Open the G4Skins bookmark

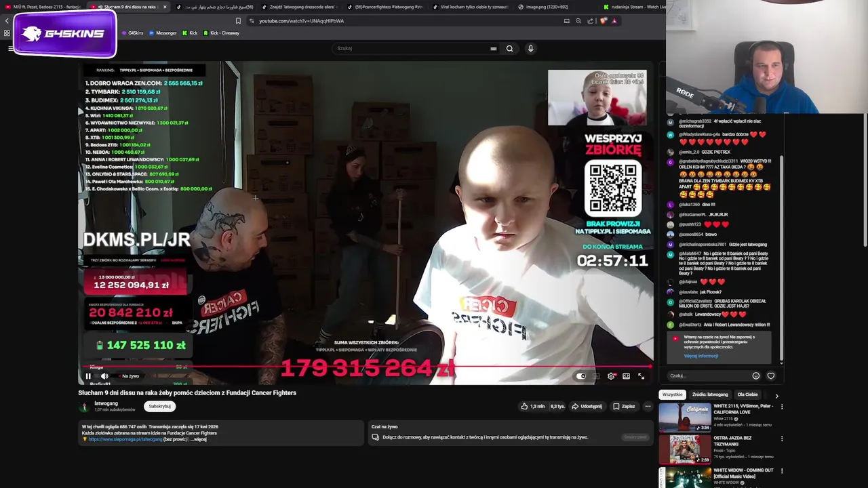coord(133,33)
